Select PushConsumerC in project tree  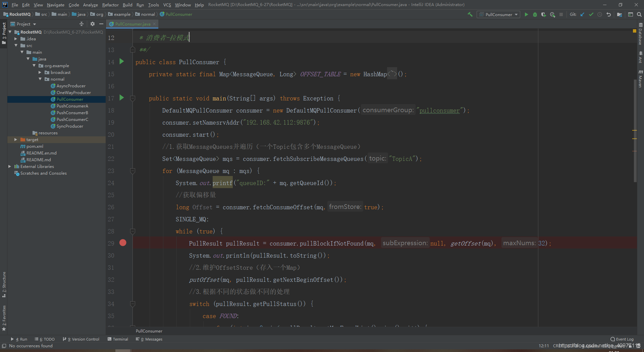pyautogui.click(x=72, y=119)
